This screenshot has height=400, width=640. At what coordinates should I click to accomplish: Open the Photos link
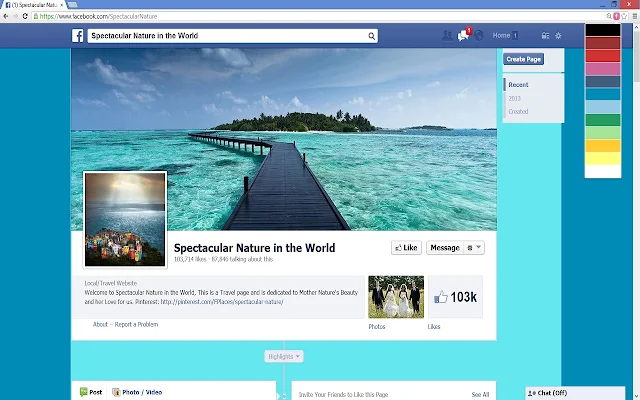[x=377, y=327]
